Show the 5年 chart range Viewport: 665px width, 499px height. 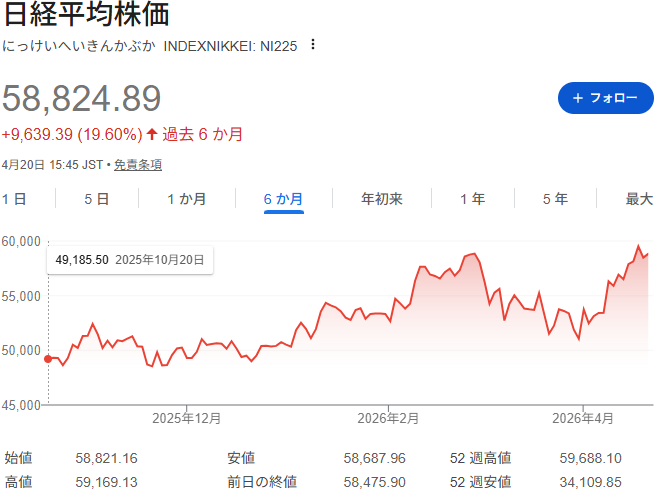[555, 199]
